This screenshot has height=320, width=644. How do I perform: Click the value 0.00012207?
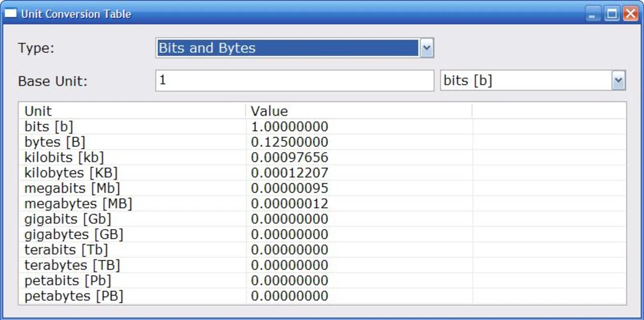(x=290, y=173)
